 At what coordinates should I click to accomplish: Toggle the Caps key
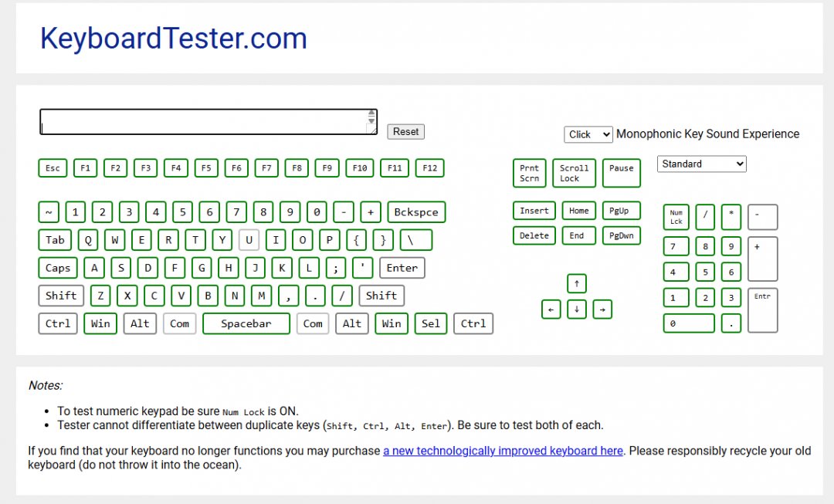click(58, 268)
